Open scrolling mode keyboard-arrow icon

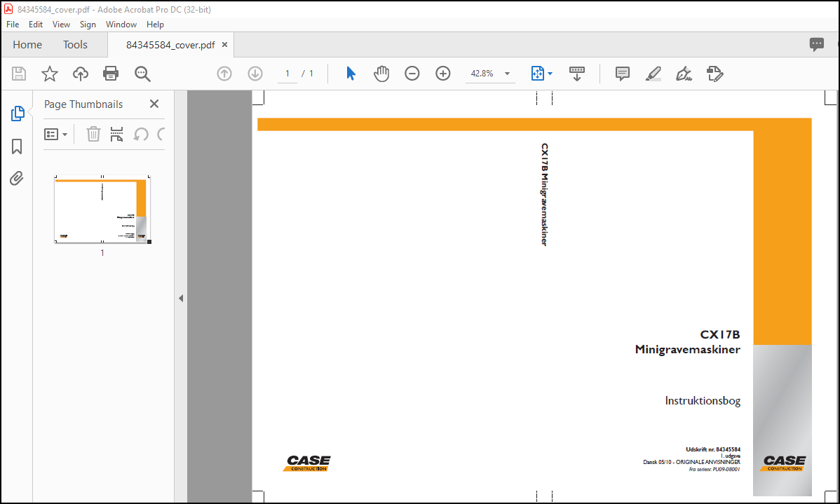click(x=577, y=74)
